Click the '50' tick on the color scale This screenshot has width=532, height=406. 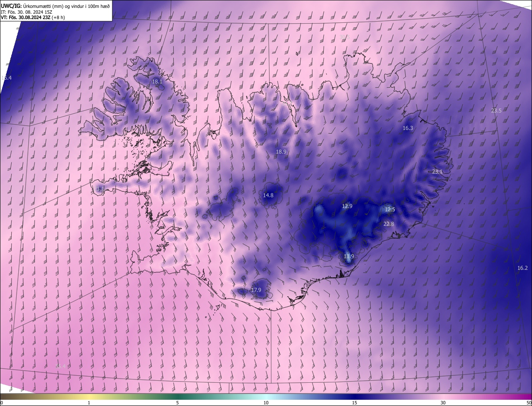[x=529, y=403]
